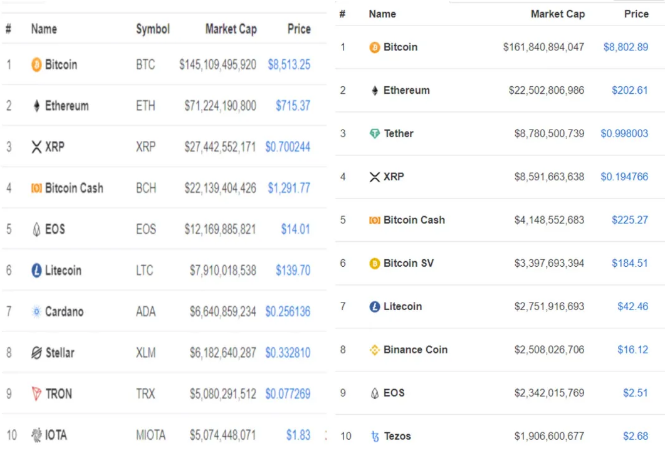Open the IOTA coin name link
Image resolution: width=665 pixels, height=455 pixels.
coord(55,435)
